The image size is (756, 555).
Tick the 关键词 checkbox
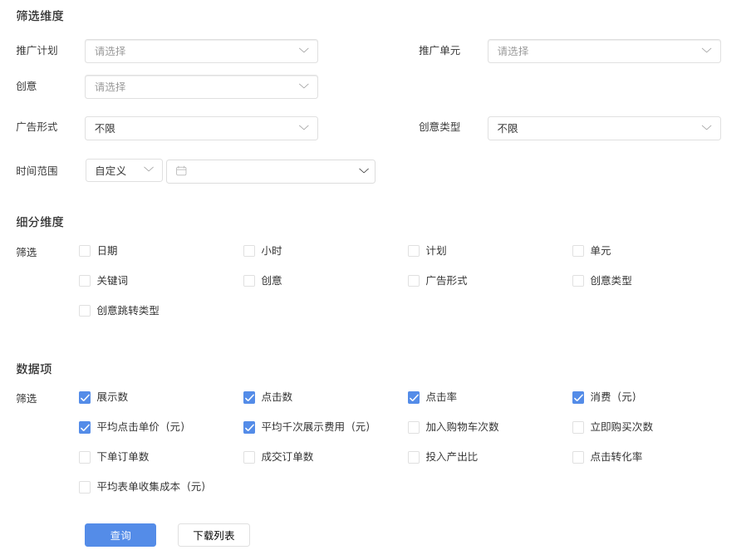pyautogui.click(x=85, y=281)
